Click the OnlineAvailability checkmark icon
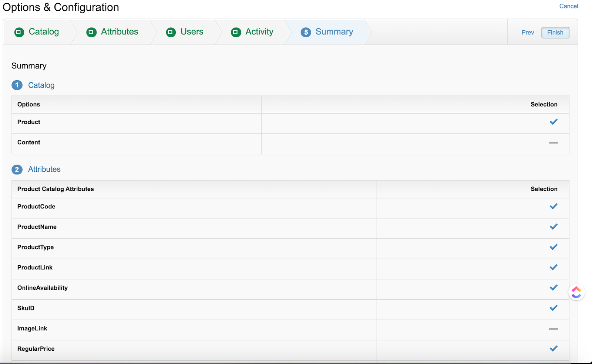Viewport: 592px width, 364px height. coord(554,288)
